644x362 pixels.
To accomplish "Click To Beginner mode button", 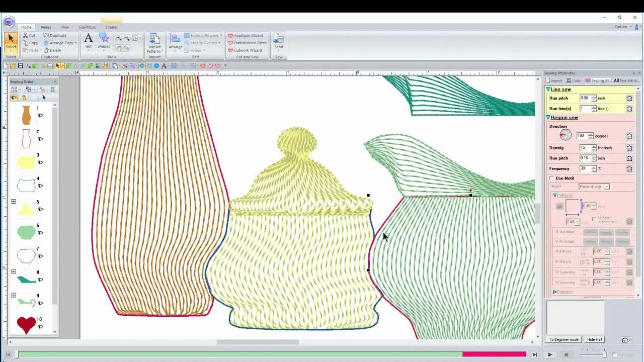I will pyautogui.click(x=564, y=340).
